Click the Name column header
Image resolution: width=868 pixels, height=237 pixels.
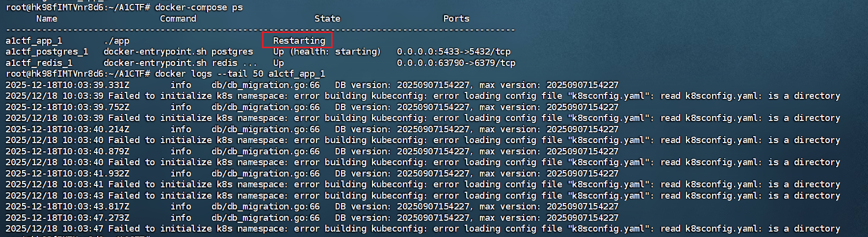[x=47, y=19]
